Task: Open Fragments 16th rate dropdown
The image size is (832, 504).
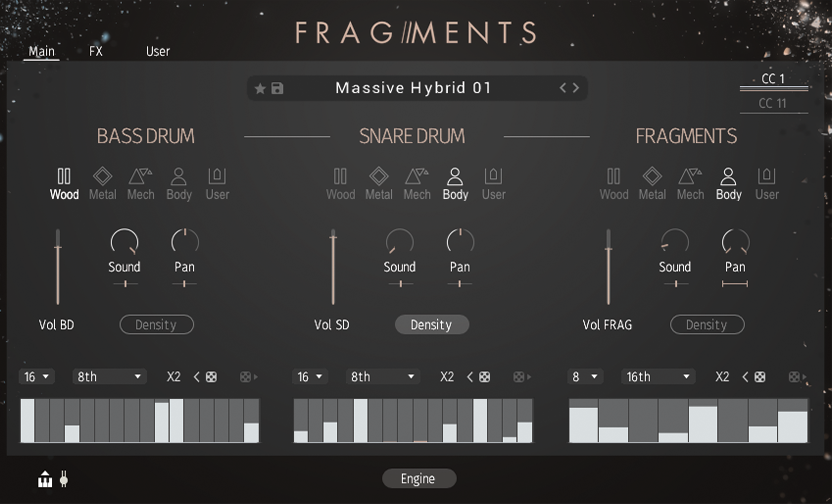Action: pos(659,377)
